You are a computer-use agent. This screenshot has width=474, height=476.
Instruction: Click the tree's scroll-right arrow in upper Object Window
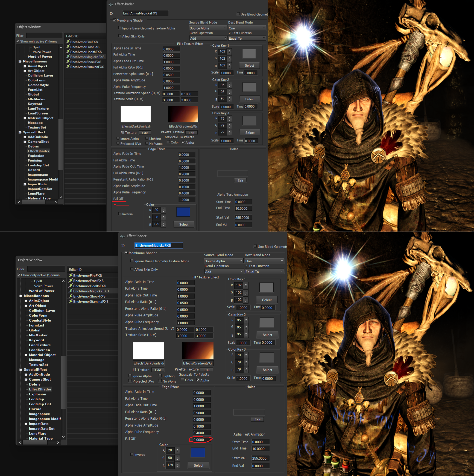56,202
